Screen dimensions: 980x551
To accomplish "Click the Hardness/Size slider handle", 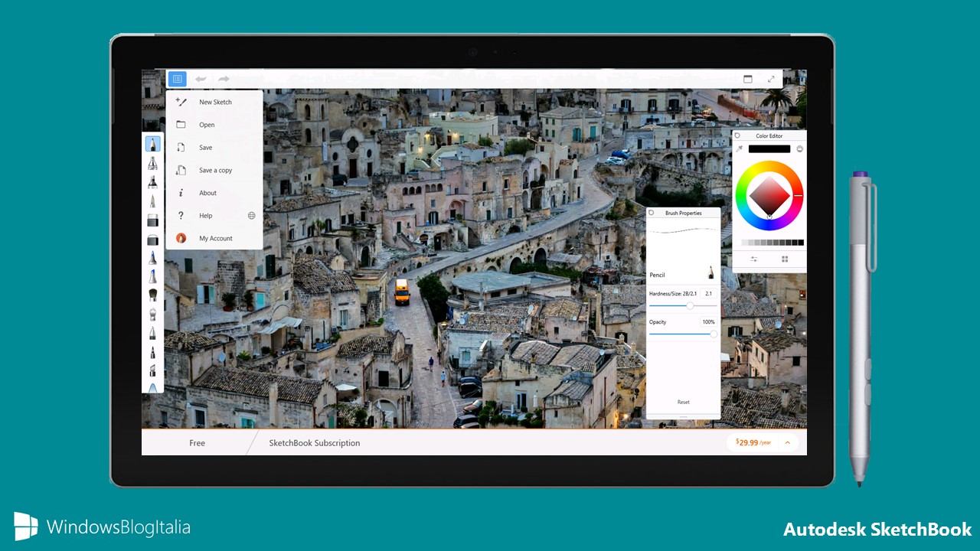I will point(690,305).
